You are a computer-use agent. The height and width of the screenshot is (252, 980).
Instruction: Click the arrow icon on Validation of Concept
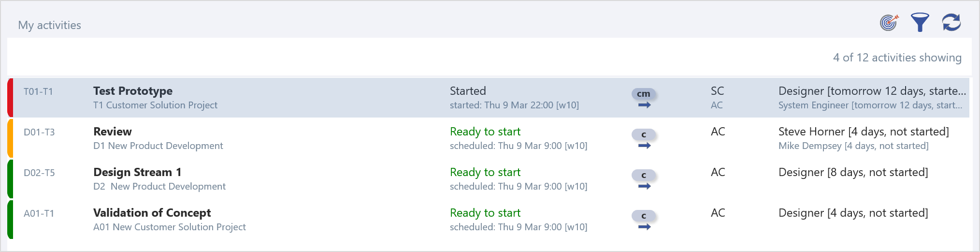click(x=644, y=227)
